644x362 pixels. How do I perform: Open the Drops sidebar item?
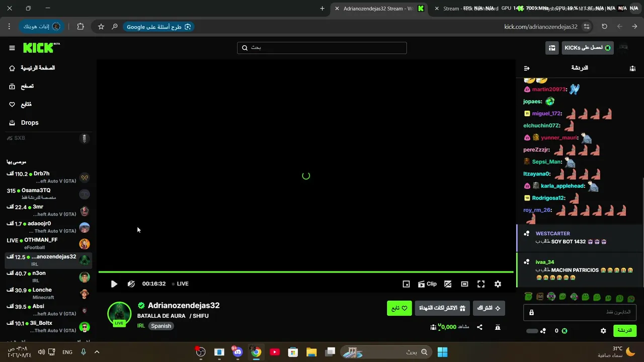click(x=24, y=123)
